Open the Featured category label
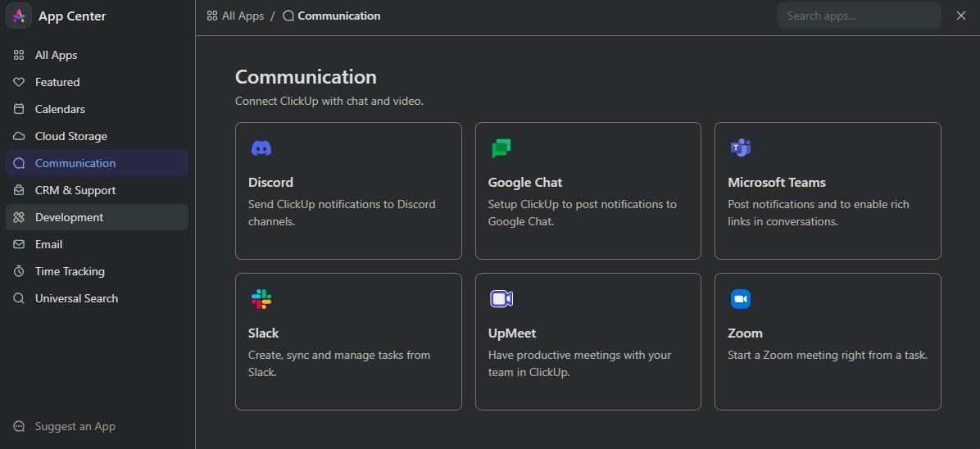Viewport: 980px width, 449px height. [57, 82]
